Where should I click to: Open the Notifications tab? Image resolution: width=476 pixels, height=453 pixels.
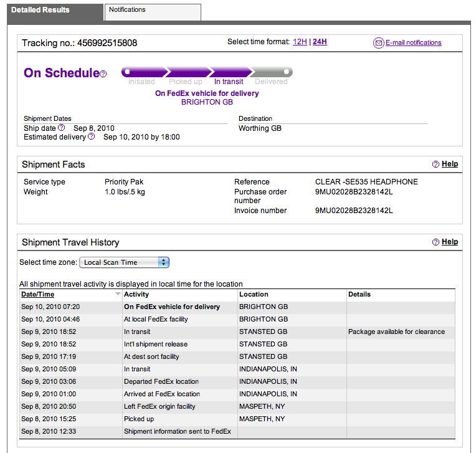153,12
